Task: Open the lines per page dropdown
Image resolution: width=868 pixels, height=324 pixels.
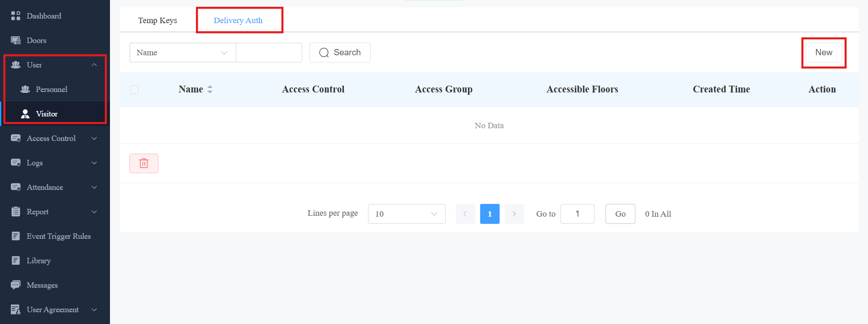Action: pos(407,214)
